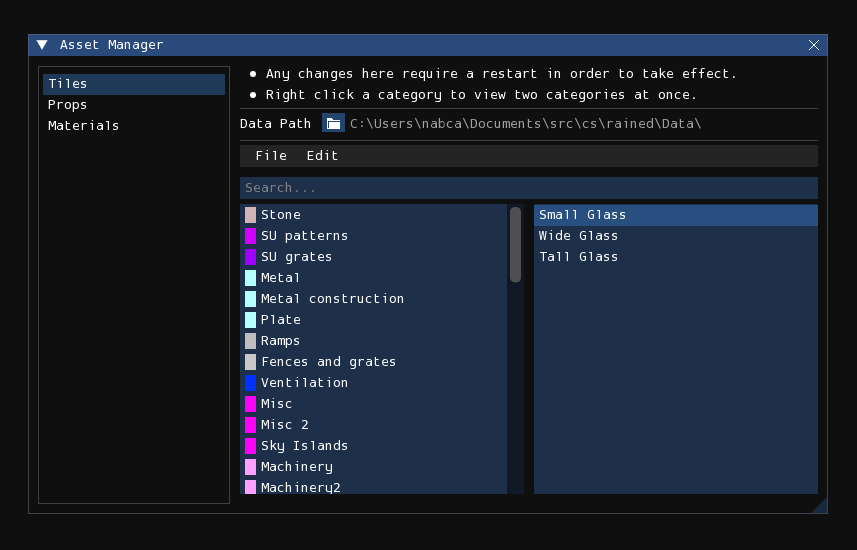Open the Edit menu

click(322, 156)
